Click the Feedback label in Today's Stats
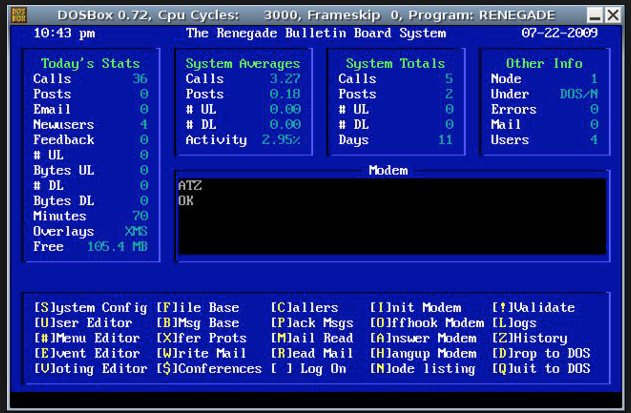This screenshot has width=631, height=413. (64, 140)
